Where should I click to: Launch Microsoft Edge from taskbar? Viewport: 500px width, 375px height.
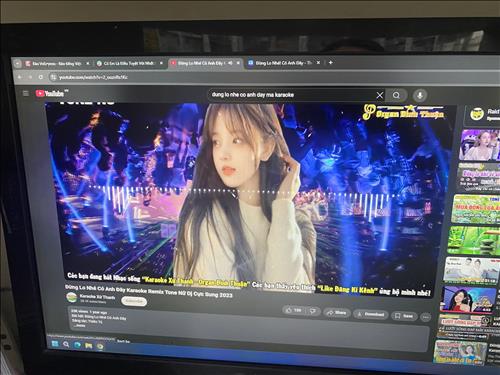click(x=77, y=345)
